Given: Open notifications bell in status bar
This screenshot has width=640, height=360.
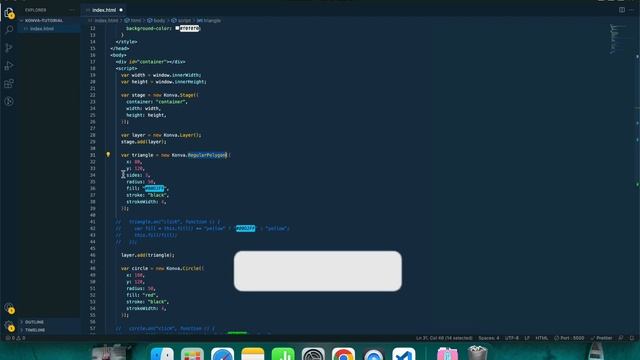Looking at the screenshot, I should click(x=632, y=338).
